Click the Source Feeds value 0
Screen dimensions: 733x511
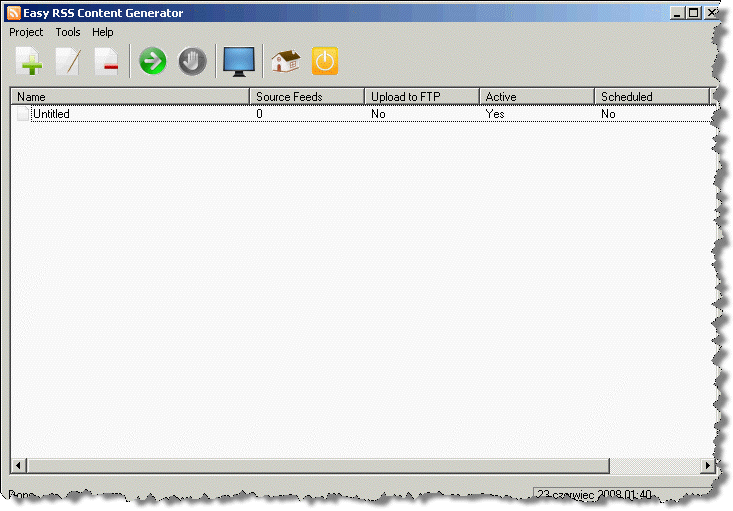point(259,114)
